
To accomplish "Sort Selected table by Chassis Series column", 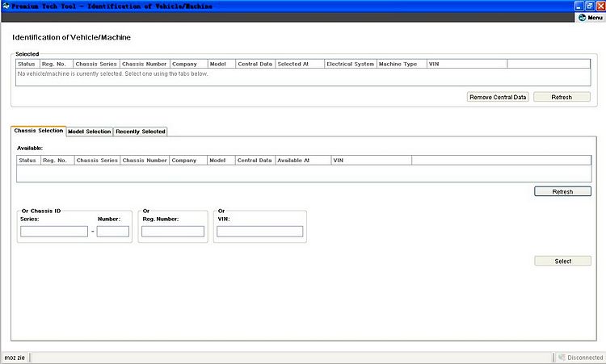I will coord(97,64).
